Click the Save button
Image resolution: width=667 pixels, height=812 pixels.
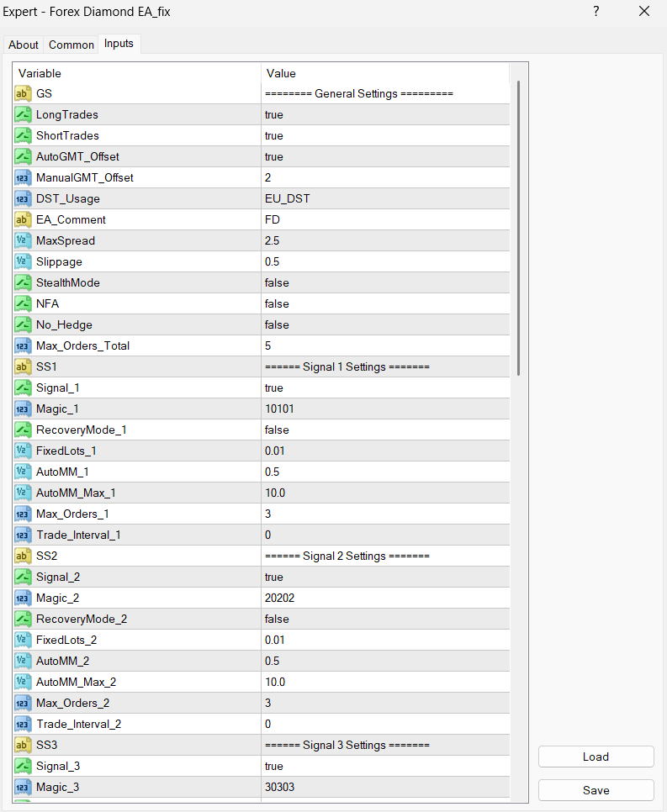click(596, 790)
